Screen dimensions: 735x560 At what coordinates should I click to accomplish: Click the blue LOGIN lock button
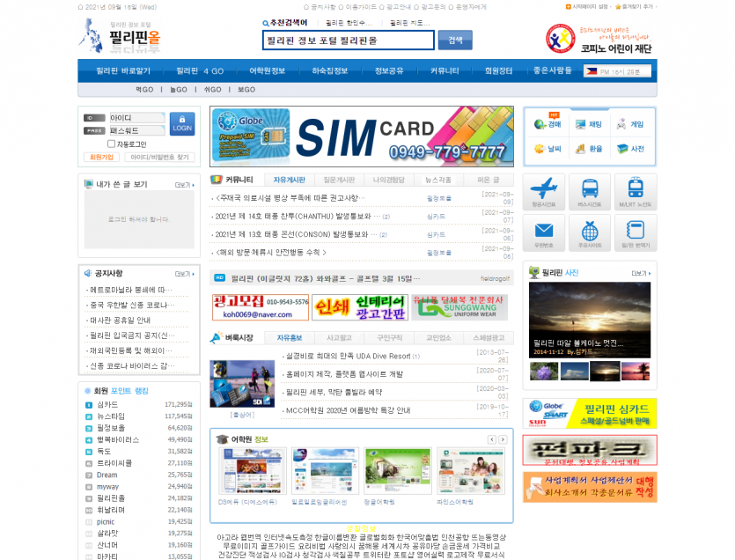[182, 123]
